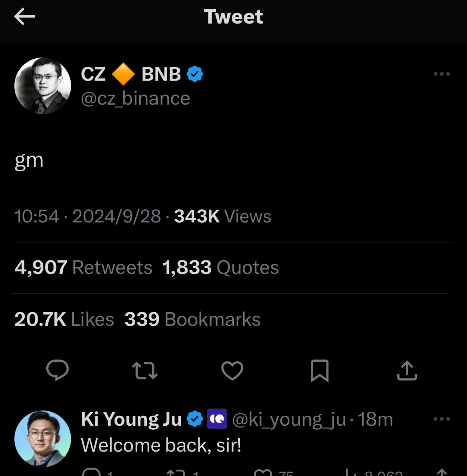The width and height of the screenshot is (467, 476).
Task: Click Ki Young Ju's purple affiliation badge
Action: pos(217,419)
